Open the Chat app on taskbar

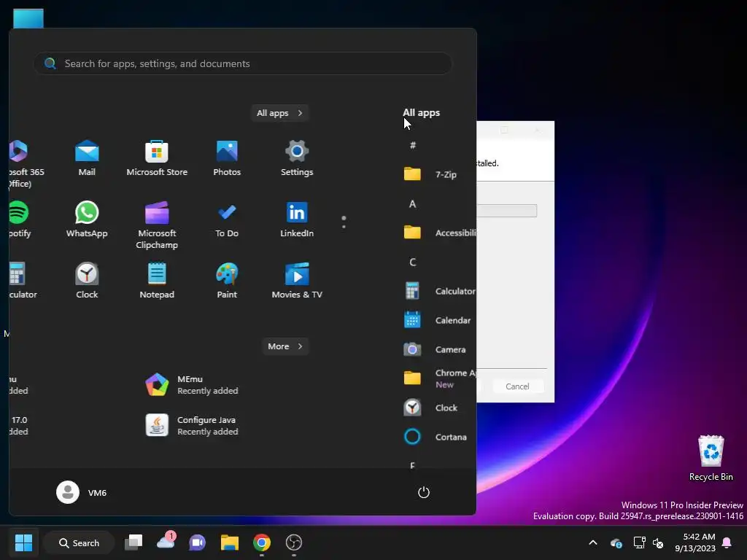[197, 542]
